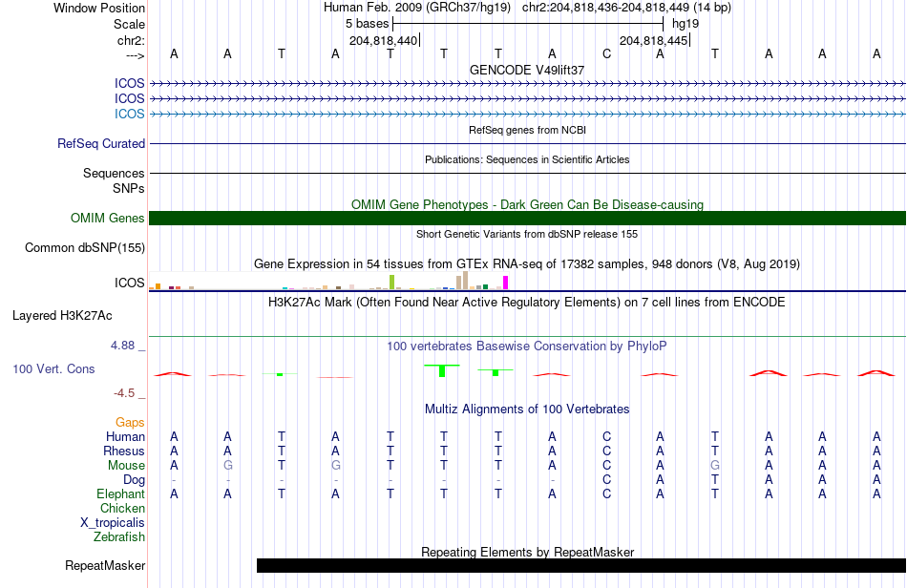Click the hg19 label beside scale bar
Viewport: 907px width, 588px height.
tap(686, 24)
